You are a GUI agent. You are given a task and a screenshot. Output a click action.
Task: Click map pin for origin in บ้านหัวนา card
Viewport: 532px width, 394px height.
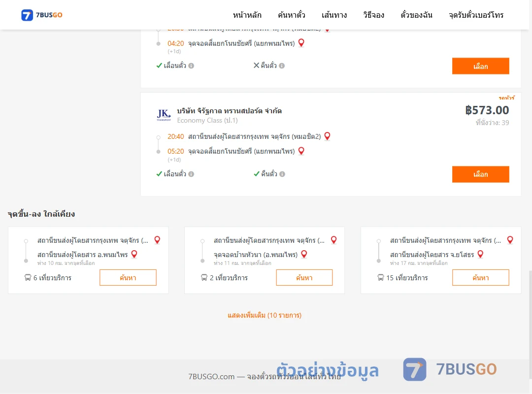coord(334,240)
